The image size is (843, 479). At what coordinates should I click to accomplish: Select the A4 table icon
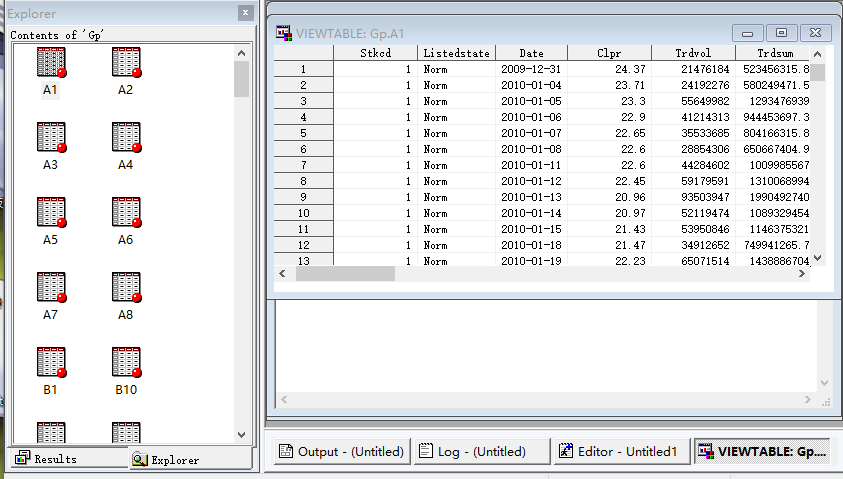126,137
